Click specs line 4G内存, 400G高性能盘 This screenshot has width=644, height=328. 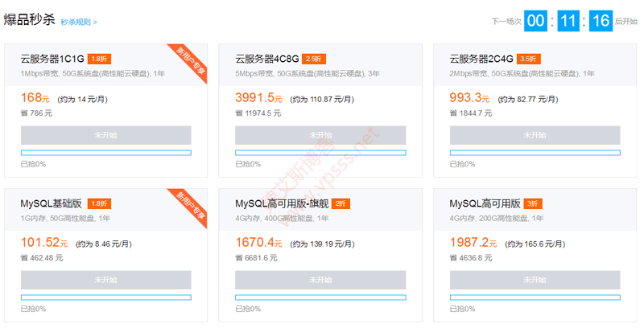click(283, 219)
